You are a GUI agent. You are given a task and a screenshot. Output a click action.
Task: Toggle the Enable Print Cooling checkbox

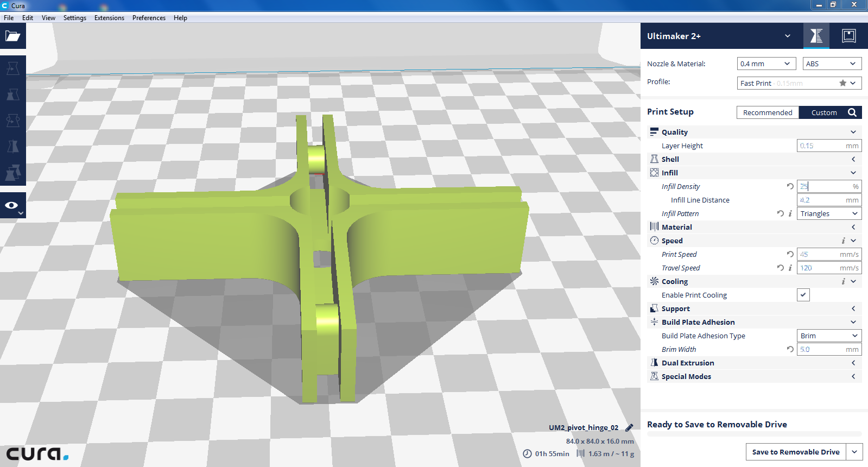(803, 295)
